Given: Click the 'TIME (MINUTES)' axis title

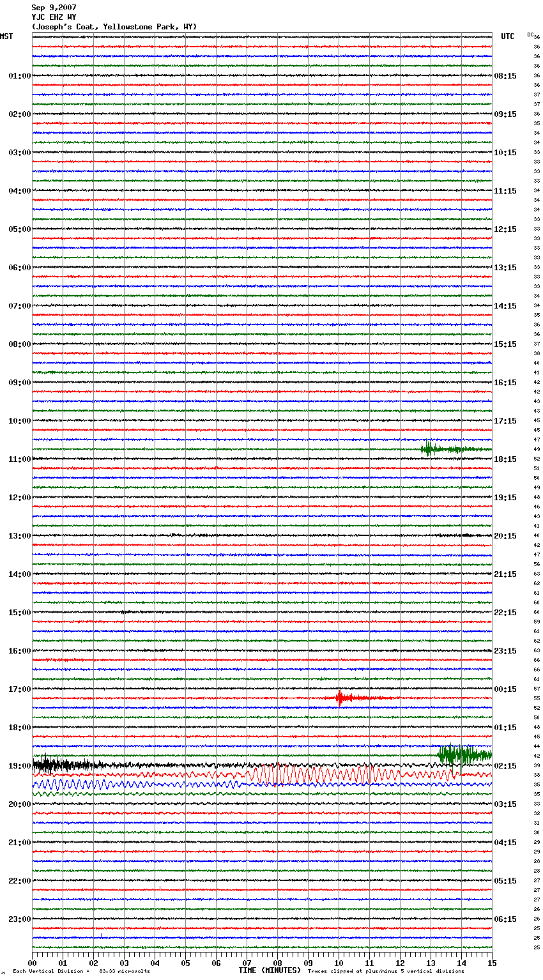Looking at the screenshot, I should point(270,970).
